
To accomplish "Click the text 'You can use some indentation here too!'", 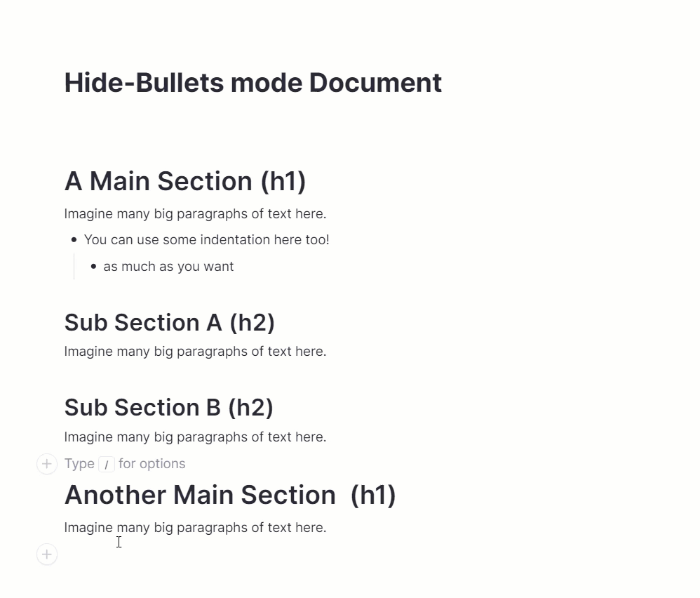I will pos(206,240).
